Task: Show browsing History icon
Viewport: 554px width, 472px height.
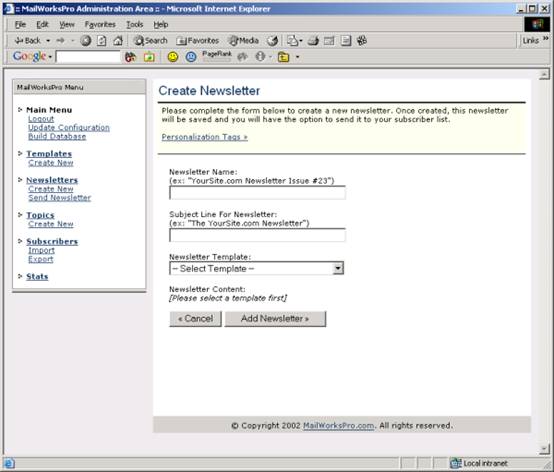Action: pos(272,41)
